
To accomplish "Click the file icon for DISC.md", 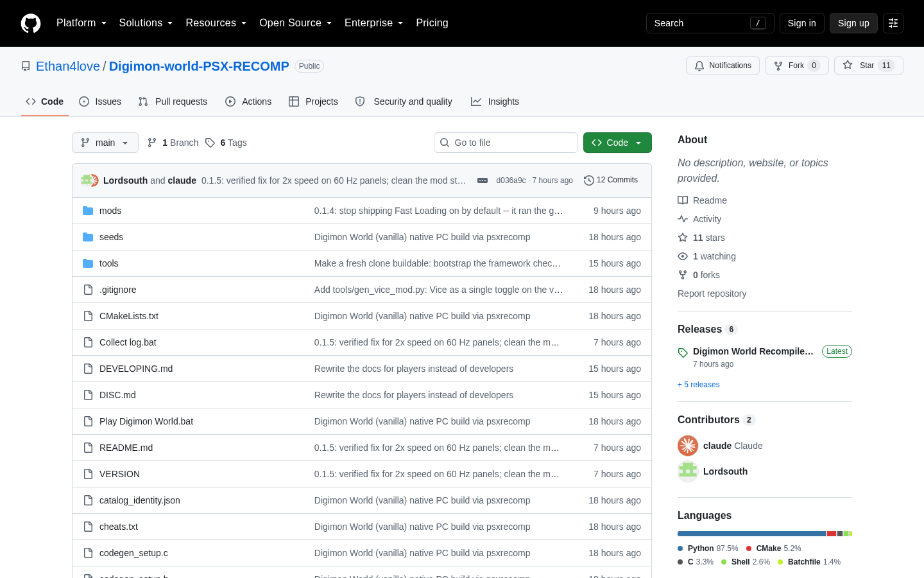I will coord(88,395).
